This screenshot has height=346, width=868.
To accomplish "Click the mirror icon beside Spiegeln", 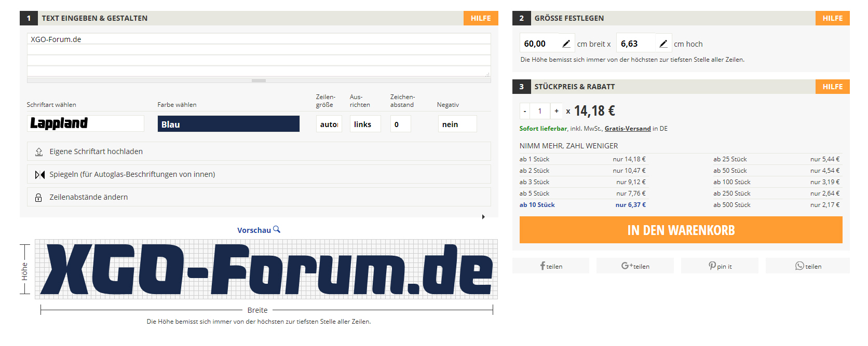I will pyautogui.click(x=39, y=174).
